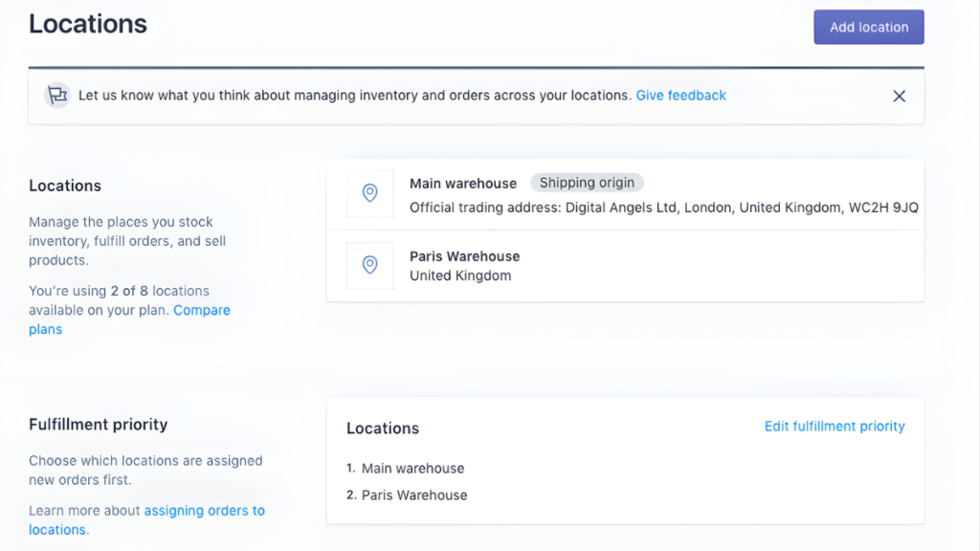
Task: Click the Paris Warehouse location pin icon
Action: (x=369, y=267)
